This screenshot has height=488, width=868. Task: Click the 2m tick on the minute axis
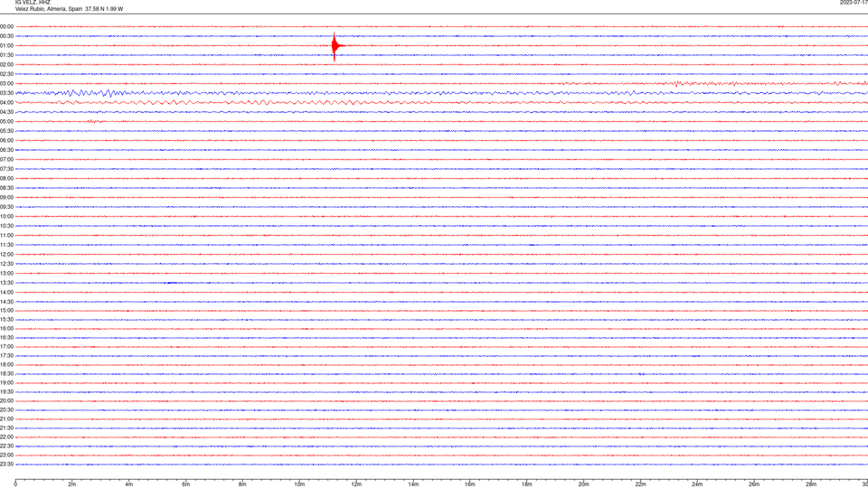click(x=72, y=484)
